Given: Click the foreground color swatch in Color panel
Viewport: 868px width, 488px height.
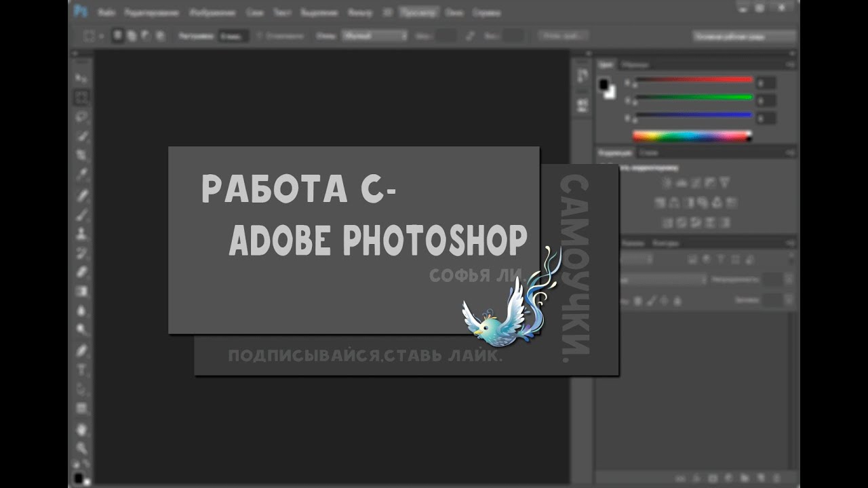Looking at the screenshot, I should 604,84.
